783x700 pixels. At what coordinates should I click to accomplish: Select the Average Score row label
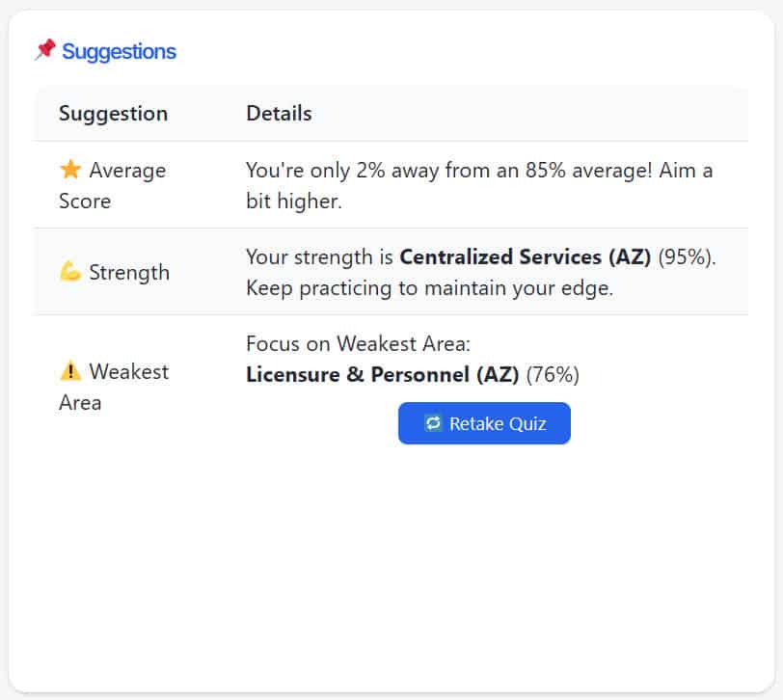point(113,185)
